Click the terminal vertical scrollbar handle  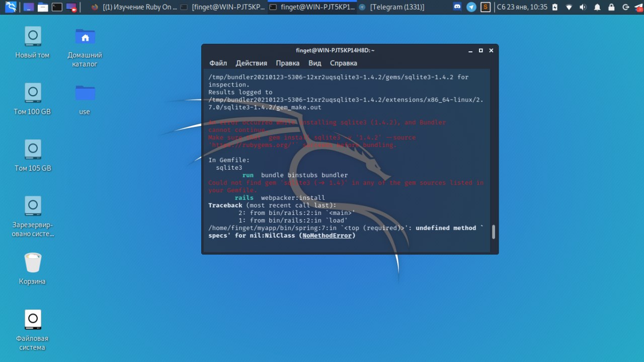click(494, 232)
